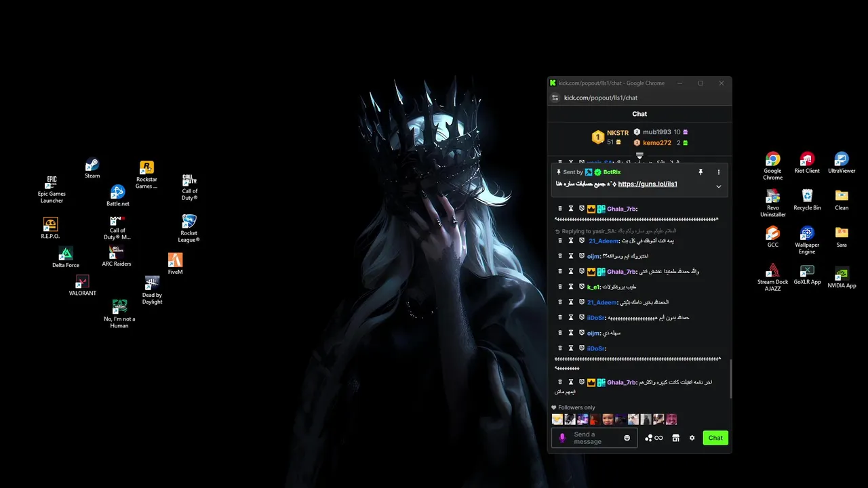This screenshot has height=488, width=868.
Task: Select the Riot Client desktop icon
Action: 807,163
